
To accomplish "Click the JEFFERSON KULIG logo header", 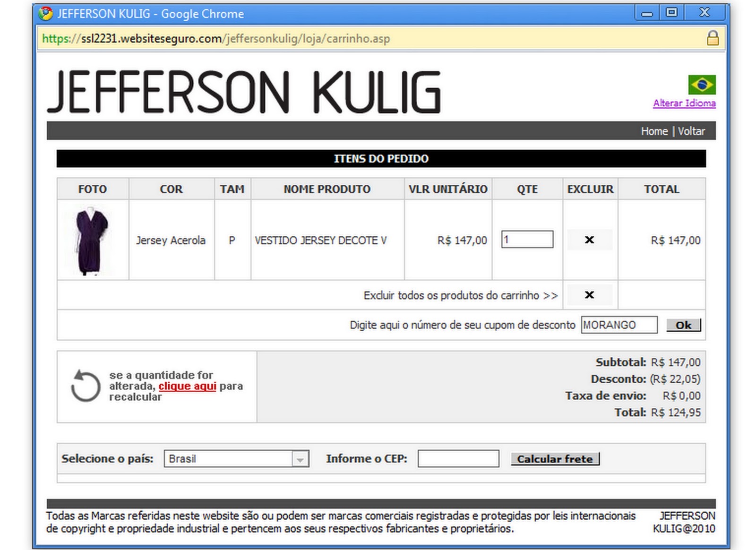I will click(244, 91).
